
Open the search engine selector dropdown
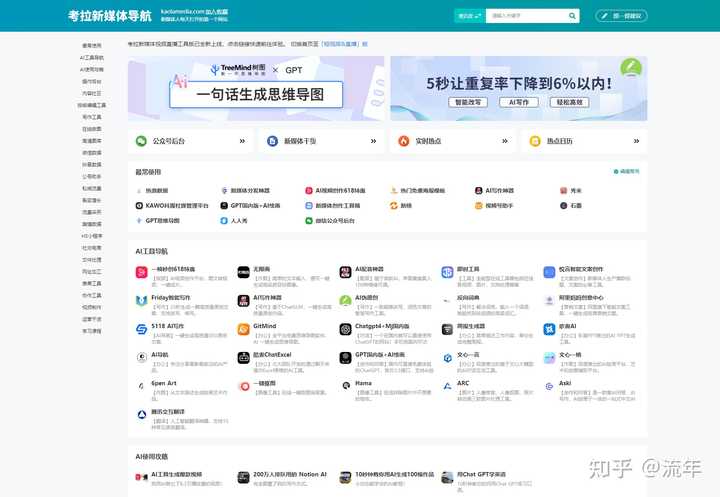470,16
